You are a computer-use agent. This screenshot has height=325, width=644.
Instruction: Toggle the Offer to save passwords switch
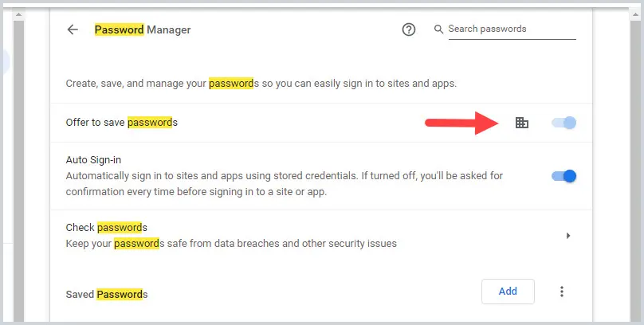tap(564, 123)
